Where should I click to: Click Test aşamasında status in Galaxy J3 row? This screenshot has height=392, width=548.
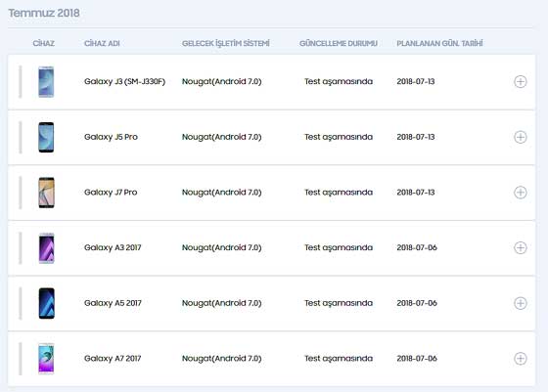[339, 82]
